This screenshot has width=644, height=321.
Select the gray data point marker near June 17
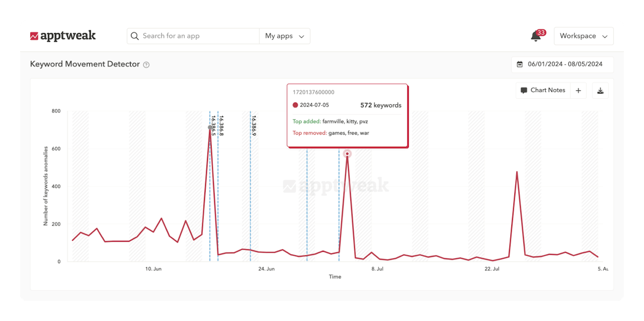pyautogui.click(x=210, y=127)
